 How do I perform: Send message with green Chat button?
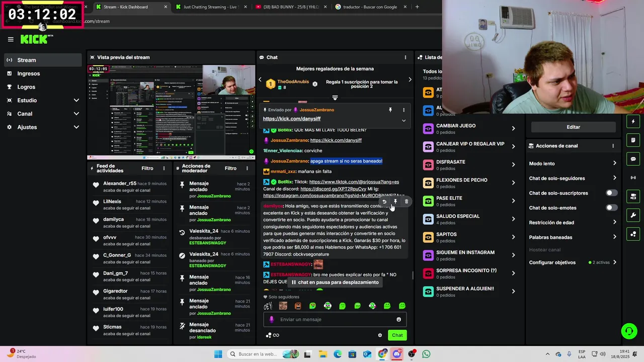397,335
